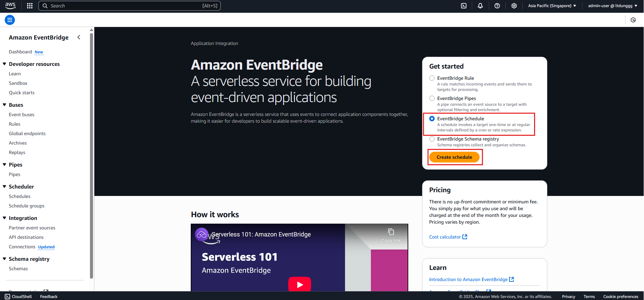Click the Create schedule button
The width and height of the screenshot is (644, 300).
pos(454,157)
